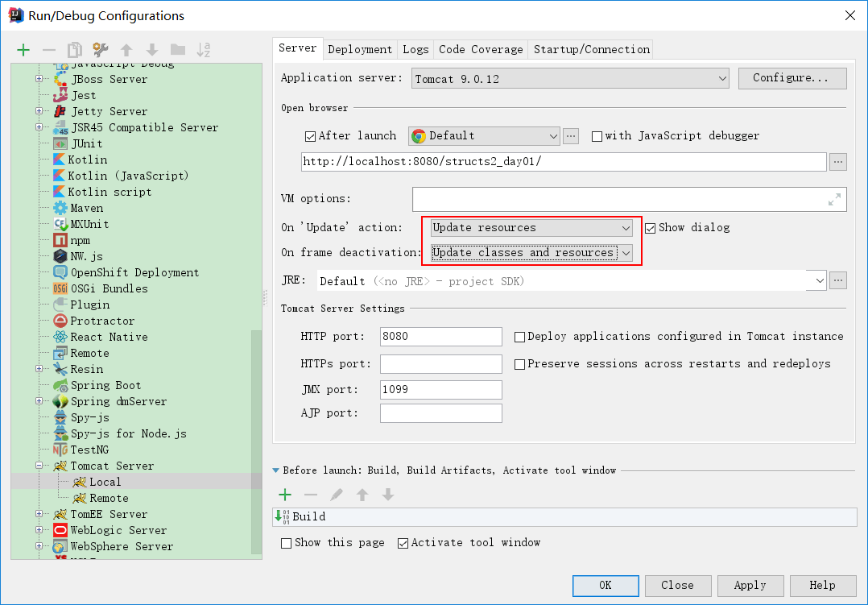Move configuration down arrow in top toolbar

152,50
